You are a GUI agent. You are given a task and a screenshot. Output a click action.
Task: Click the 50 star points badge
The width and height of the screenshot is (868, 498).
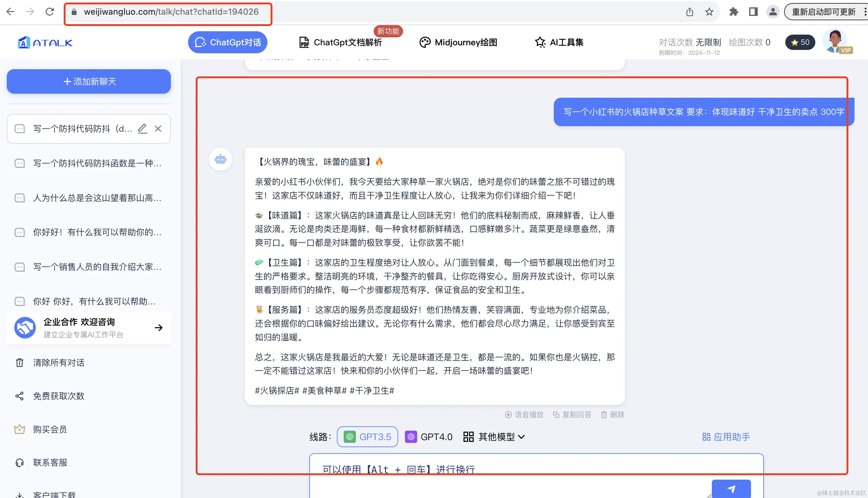pos(800,42)
